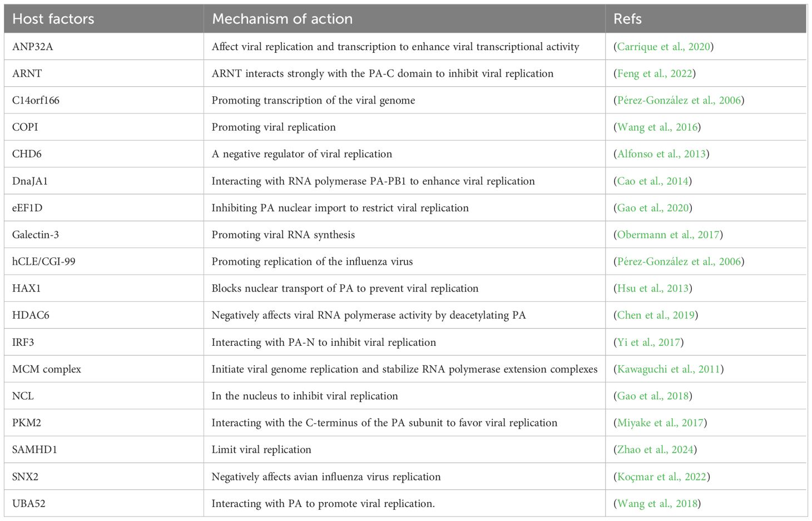
Task: Open the Wang et al., 2018 reference
Action: (657, 504)
